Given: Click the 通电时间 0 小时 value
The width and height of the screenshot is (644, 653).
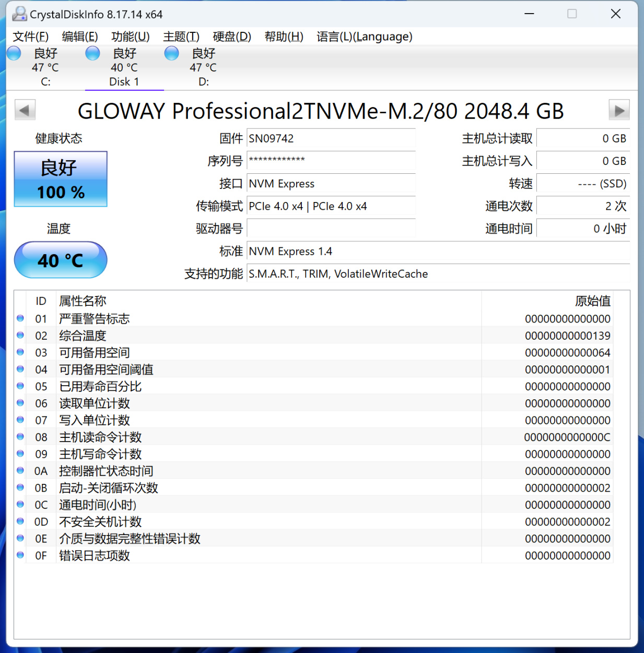Looking at the screenshot, I should [x=583, y=229].
